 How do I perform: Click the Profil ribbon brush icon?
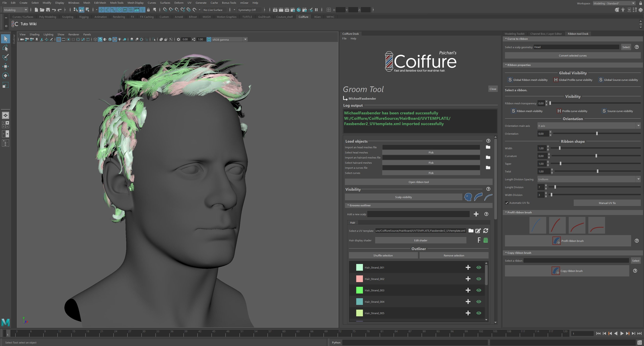[x=556, y=241]
